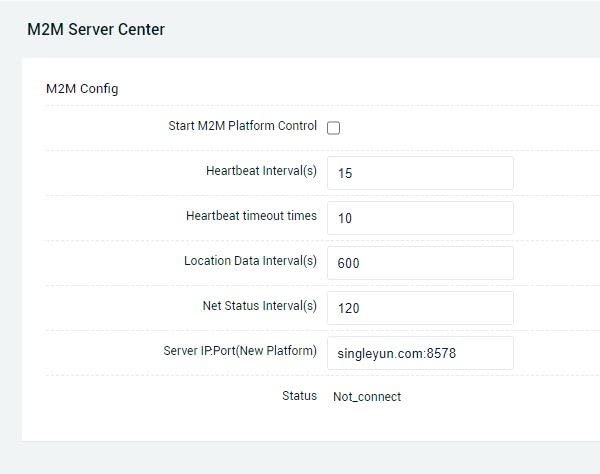Click the Server IP:Port(New Platform) label
600x474 pixels.
(x=240, y=350)
